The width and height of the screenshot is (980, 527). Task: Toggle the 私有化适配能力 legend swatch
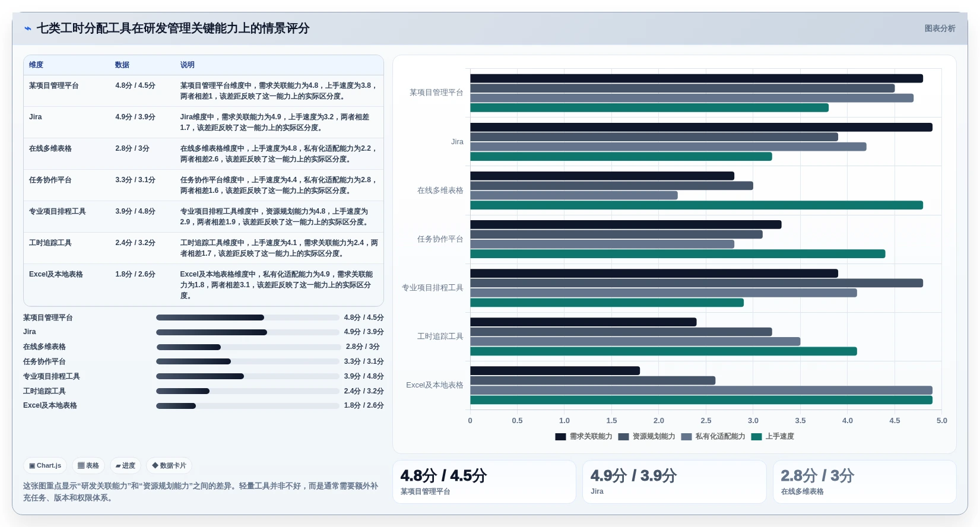tap(686, 437)
